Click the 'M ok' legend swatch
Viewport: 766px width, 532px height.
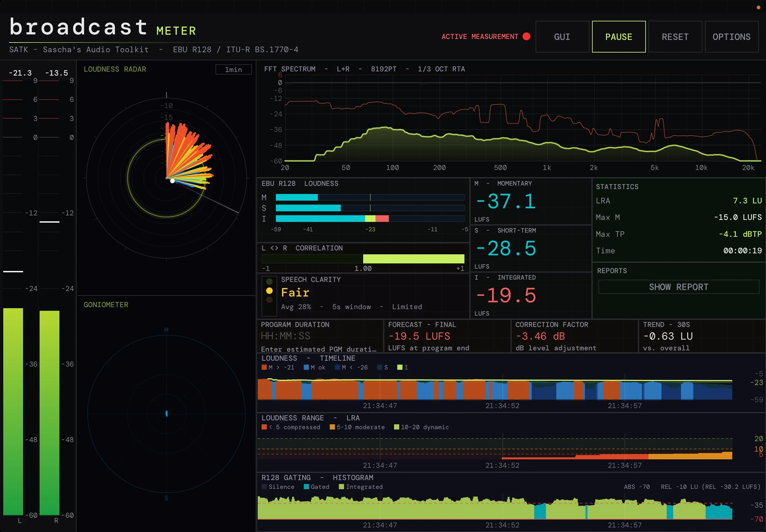coord(306,367)
